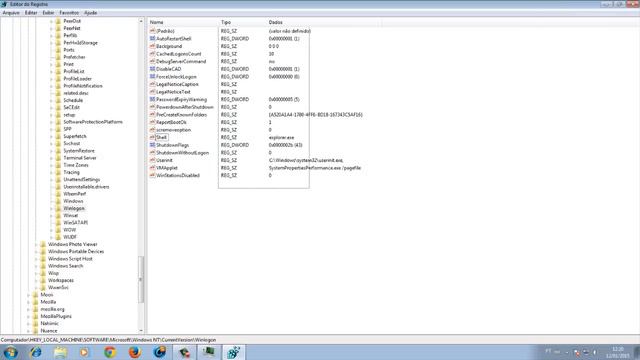Select the DebugServerCommand value name
Screen dimensions: 640x360
coord(181,61)
